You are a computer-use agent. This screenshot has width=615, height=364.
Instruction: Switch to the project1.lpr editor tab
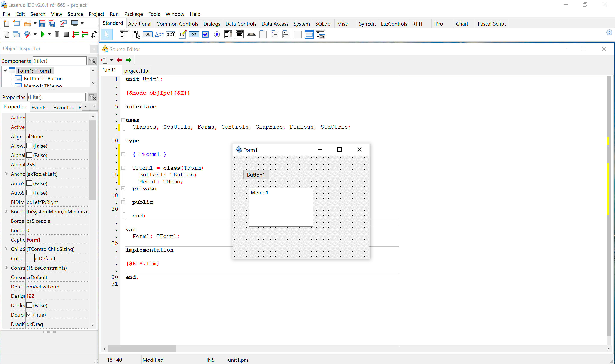click(x=137, y=71)
